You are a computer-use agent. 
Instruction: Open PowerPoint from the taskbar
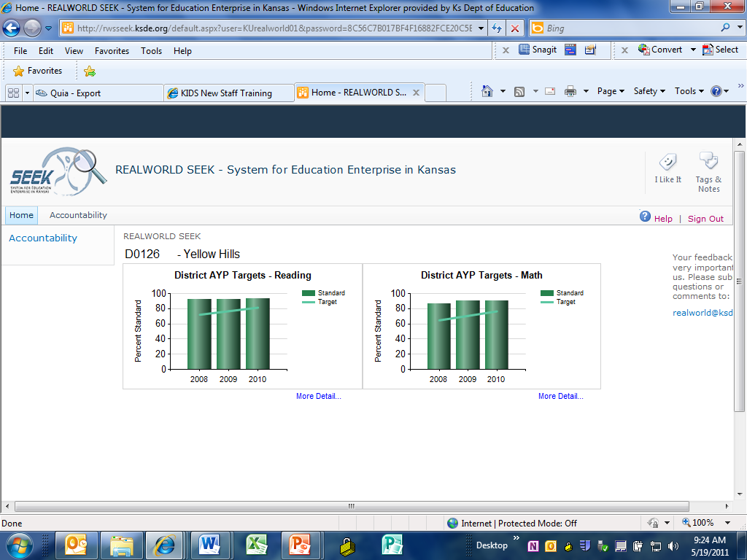[300, 545]
